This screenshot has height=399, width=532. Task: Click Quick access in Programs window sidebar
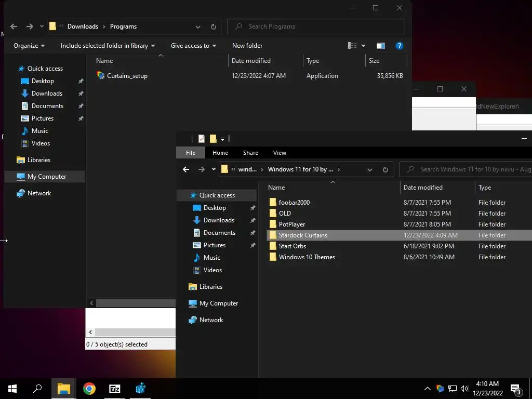coord(45,69)
